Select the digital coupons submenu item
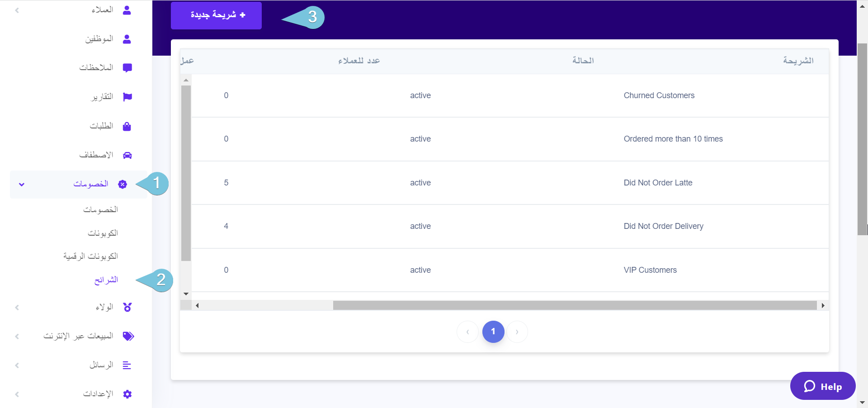Image resolution: width=868 pixels, height=408 pixels. [x=90, y=256]
